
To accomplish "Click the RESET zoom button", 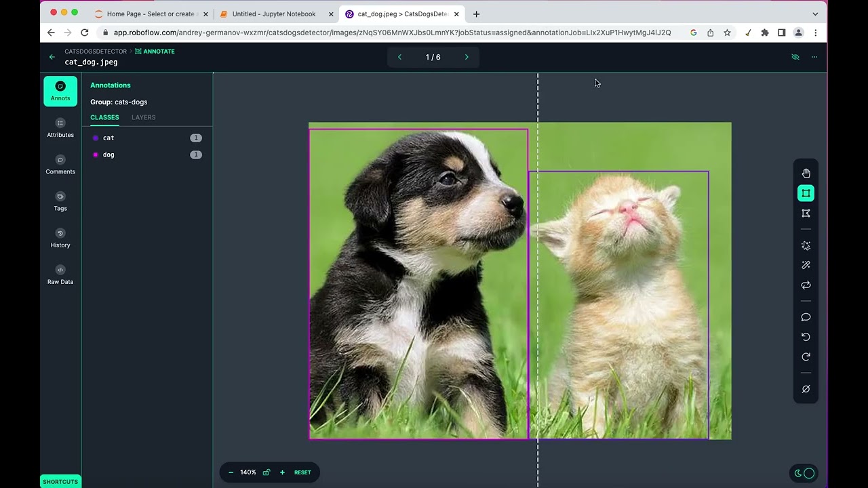I will tap(302, 472).
